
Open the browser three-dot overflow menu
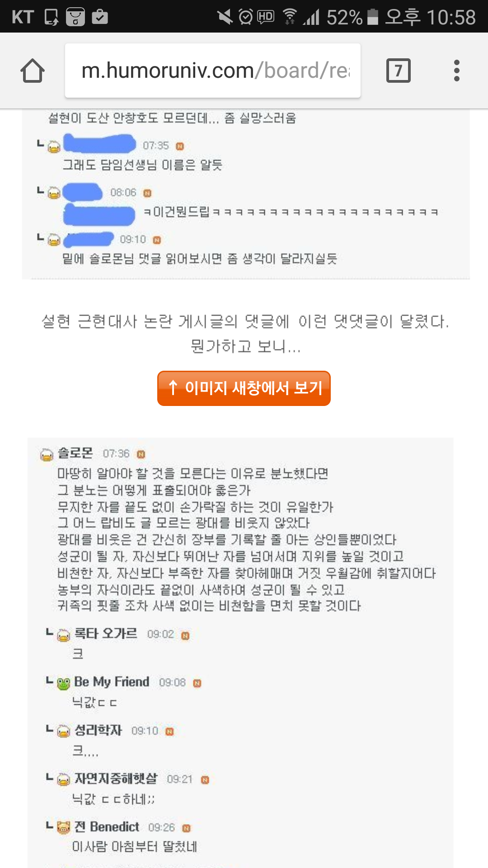[456, 71]
